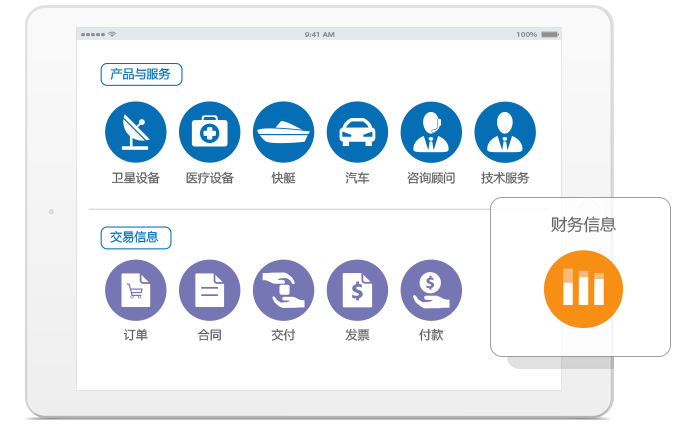Click the 财务信息 card title
The image size is (682, 436).
point(583,225)
